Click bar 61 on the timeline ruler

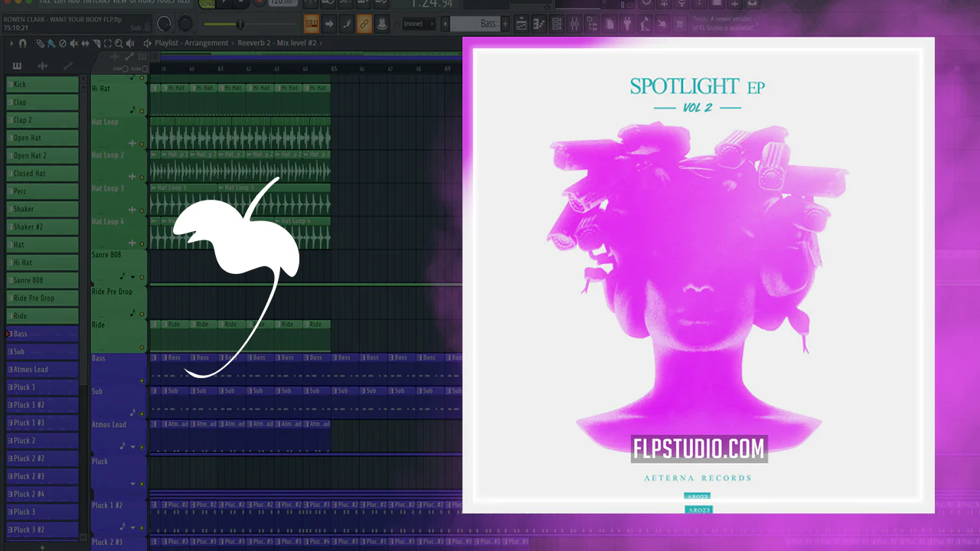[220, 69]
